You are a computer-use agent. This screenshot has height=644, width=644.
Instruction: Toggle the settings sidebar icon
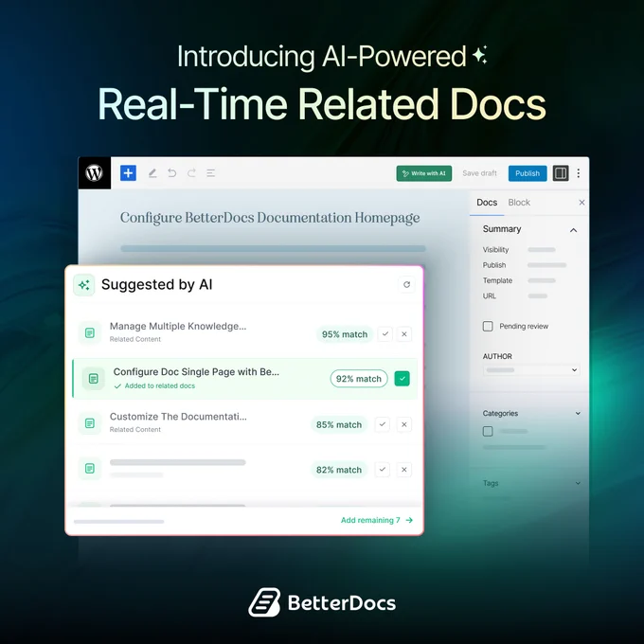[x=561, y=173]
